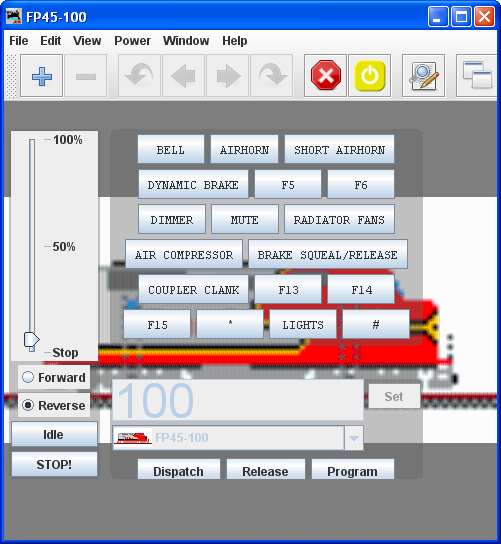Click the left arrow previous throttle icon
Image resolution: width=501 pixels, height=544 pixels.
click(184, 76)
